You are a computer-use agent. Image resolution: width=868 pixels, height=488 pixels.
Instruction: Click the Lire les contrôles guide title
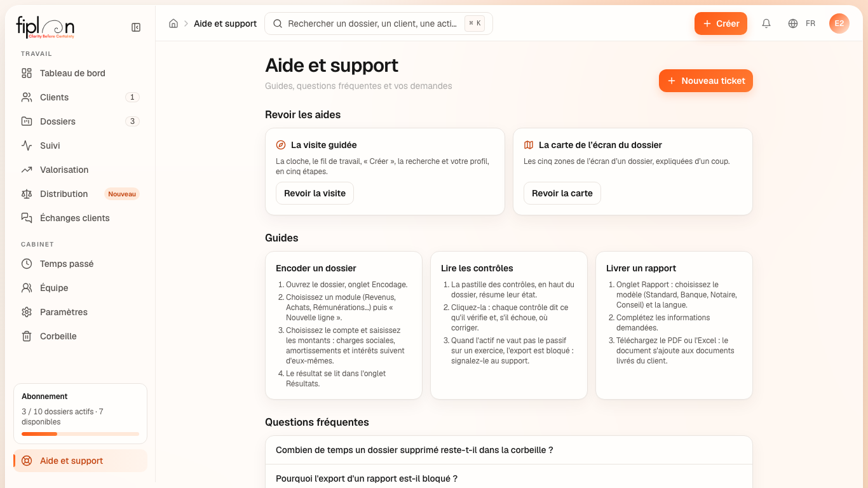click(x=477, y=268)
